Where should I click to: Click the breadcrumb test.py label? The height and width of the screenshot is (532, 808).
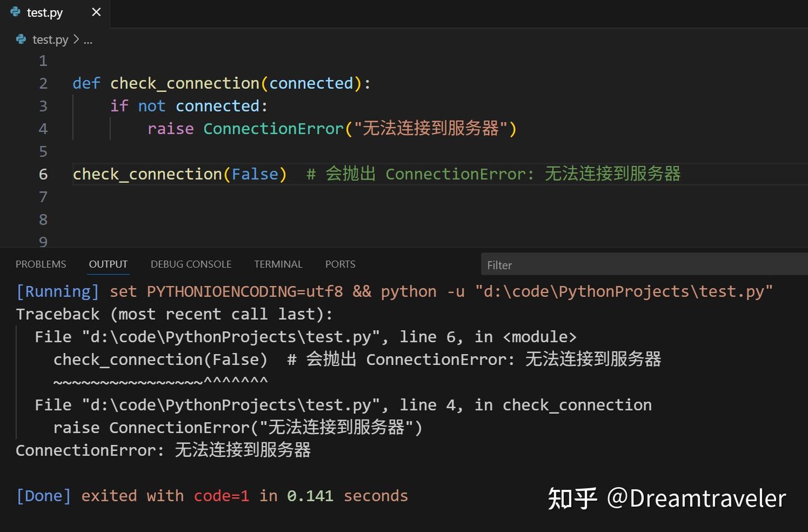[50, 39]
